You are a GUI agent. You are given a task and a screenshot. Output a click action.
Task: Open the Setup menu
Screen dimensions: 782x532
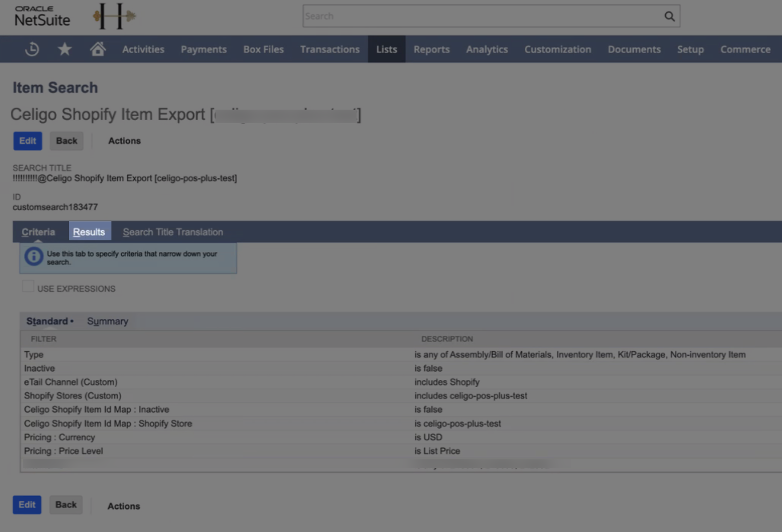[x=690, y=49]
